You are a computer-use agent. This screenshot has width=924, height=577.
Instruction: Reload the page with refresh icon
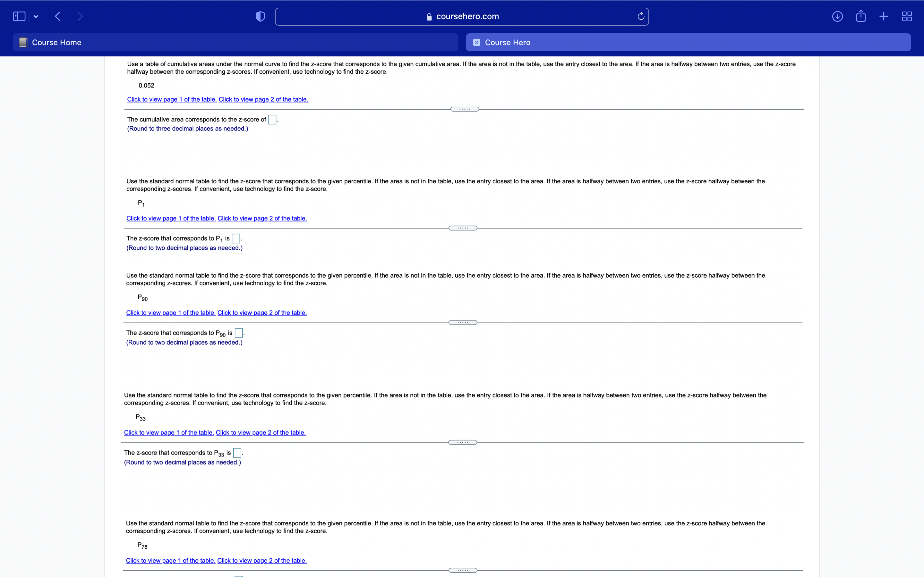point(641,16)
